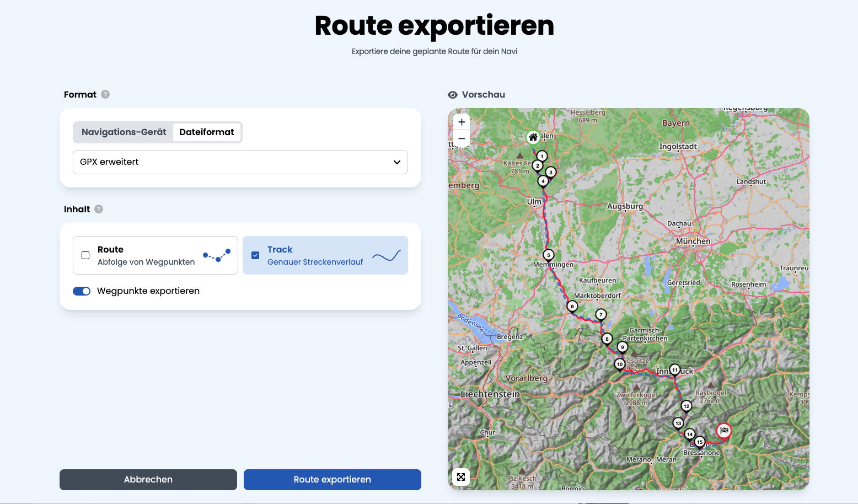Screen dimensions: 858x504
Task: Zoom out on the preview map
Action: pos(462,138)
